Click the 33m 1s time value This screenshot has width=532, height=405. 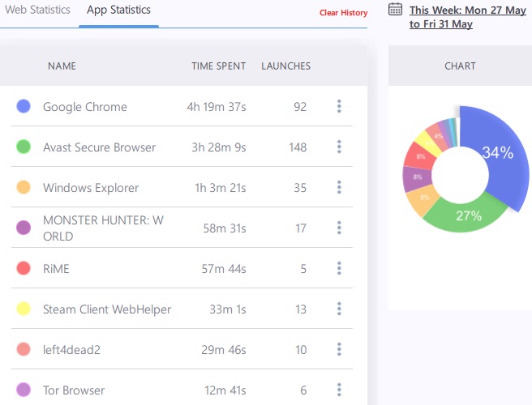click(x=228, y=309)
